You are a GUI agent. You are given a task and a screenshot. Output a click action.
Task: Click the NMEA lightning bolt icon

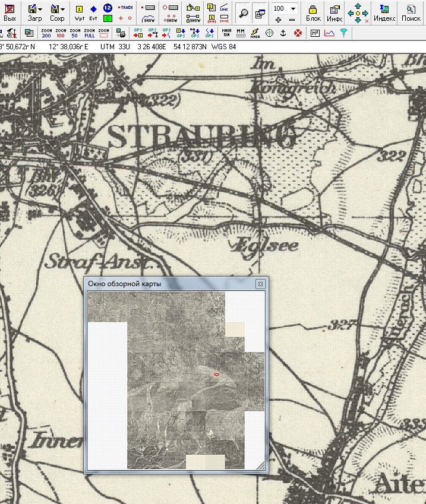255,33
